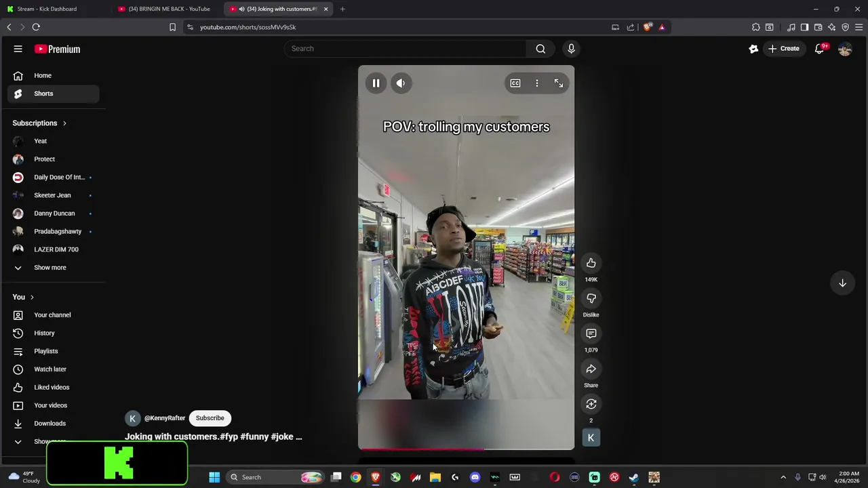868x488 pixels.
Task: Open the three-dot more options menu on video
Action: [537, 83]
